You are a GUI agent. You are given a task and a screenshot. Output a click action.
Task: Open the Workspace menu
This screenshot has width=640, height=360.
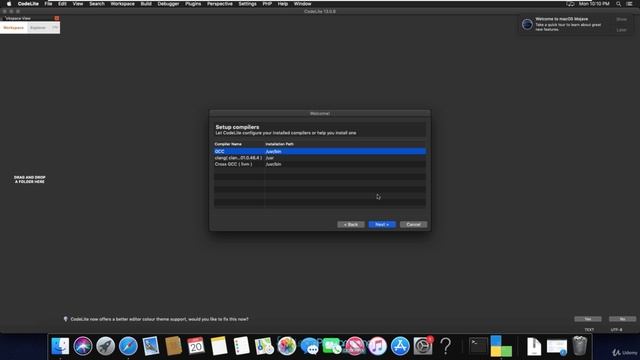pyautogui.click(x=122, y=4)
